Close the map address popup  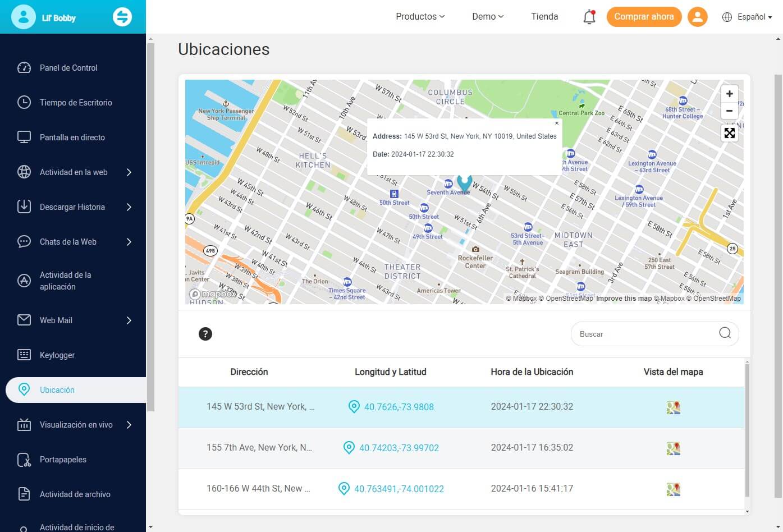coord(557,123)
